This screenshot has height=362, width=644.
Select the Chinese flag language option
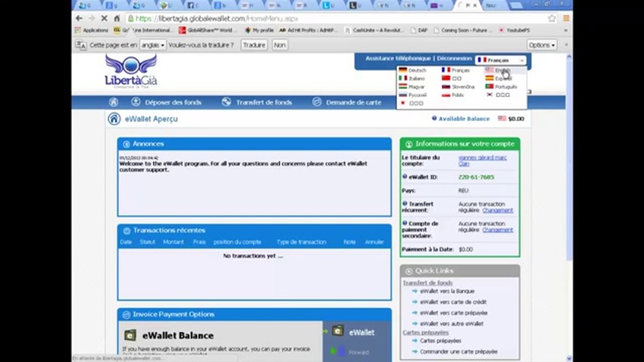[451, 78]
